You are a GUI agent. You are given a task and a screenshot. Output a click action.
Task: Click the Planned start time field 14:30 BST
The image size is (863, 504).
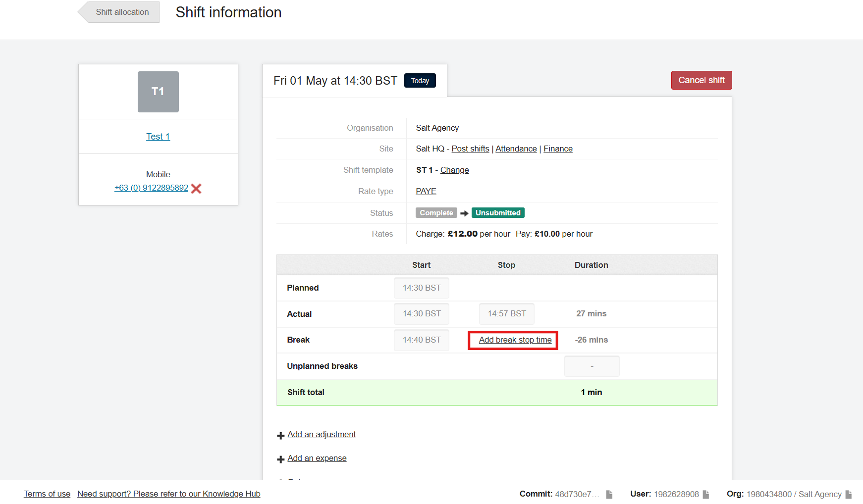tap(422, 288)
